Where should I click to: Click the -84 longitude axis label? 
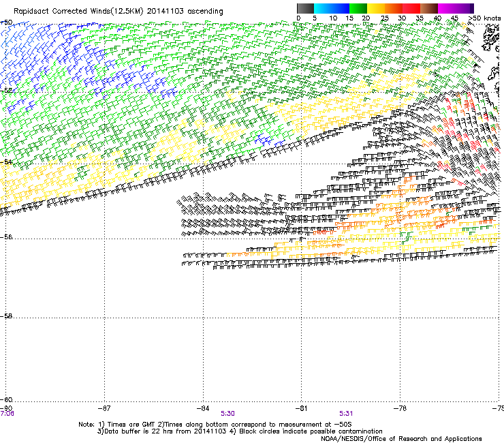coord(203,408)
